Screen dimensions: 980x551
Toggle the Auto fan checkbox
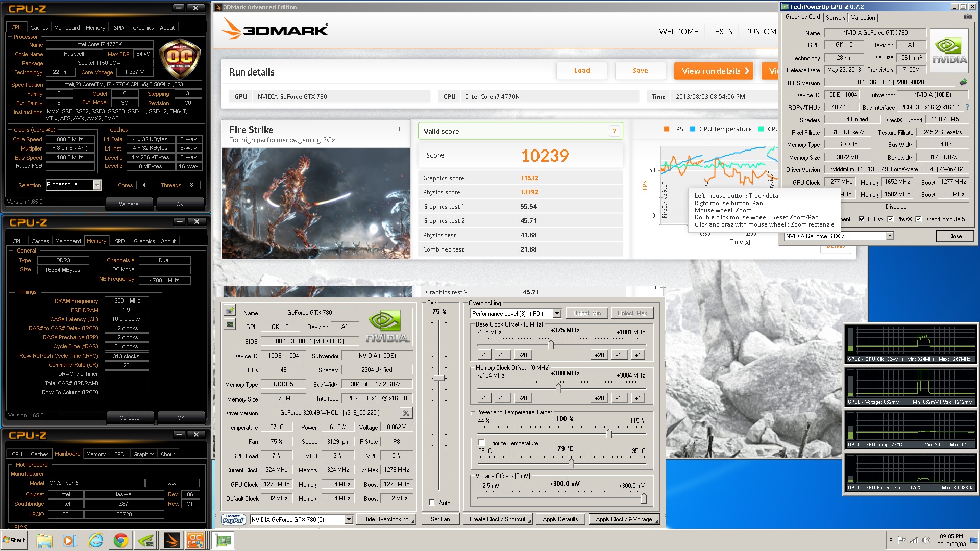click(432, 503)
